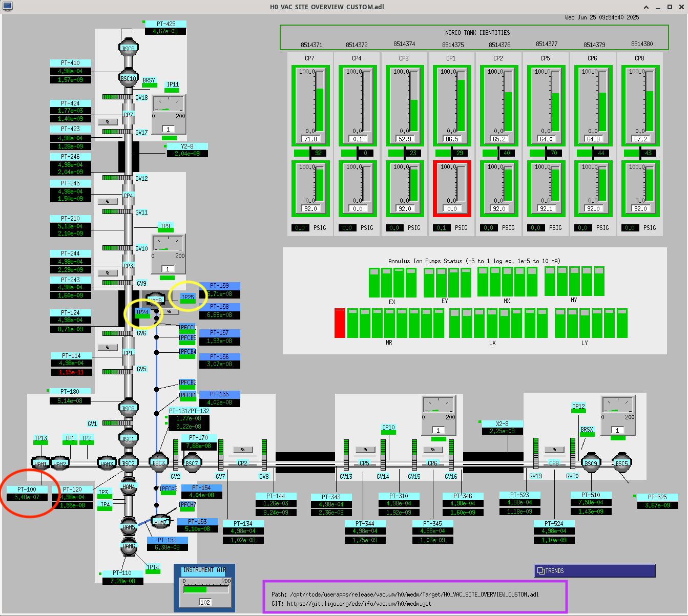Viewport: 688px width, 616px height.
Task: Click the BSC5 chamber icon
Action: coord(621,463)
